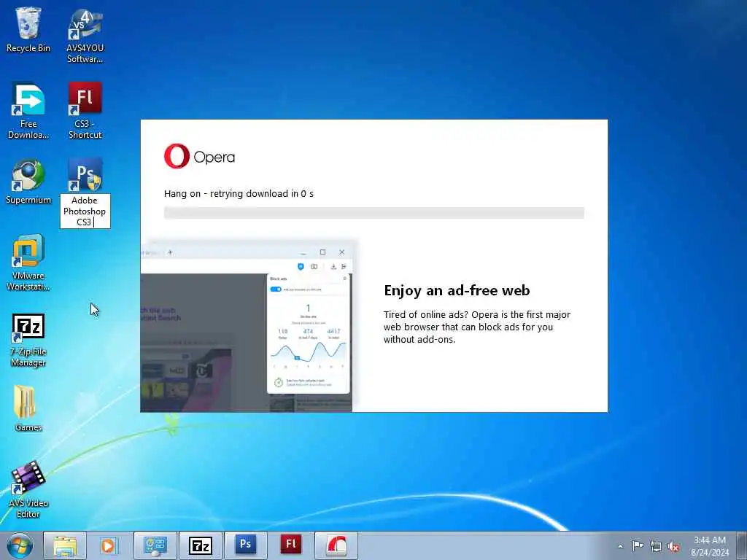Select the Games folder on desktop
The image size is (747, 560).
pyautogui.click(x=28, y=408)
